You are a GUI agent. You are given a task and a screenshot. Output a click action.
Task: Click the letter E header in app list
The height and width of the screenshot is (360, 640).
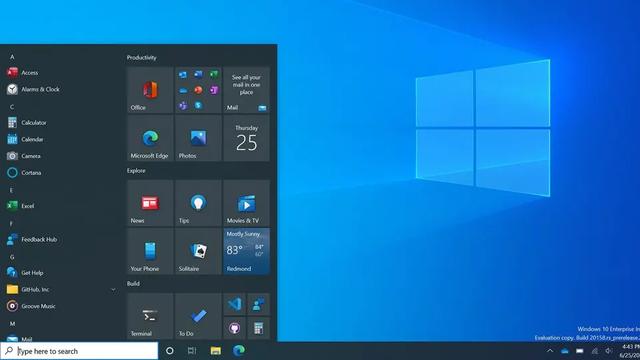pos(11,190)
